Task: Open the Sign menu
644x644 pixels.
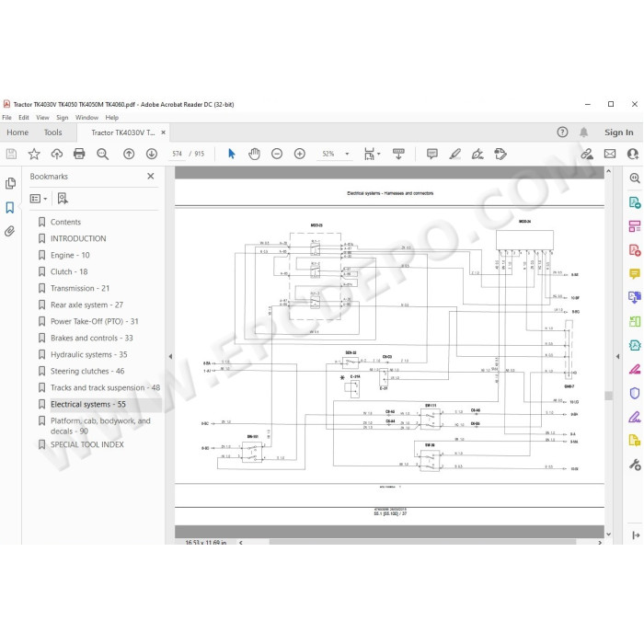Action: click(x=62, y=118)
